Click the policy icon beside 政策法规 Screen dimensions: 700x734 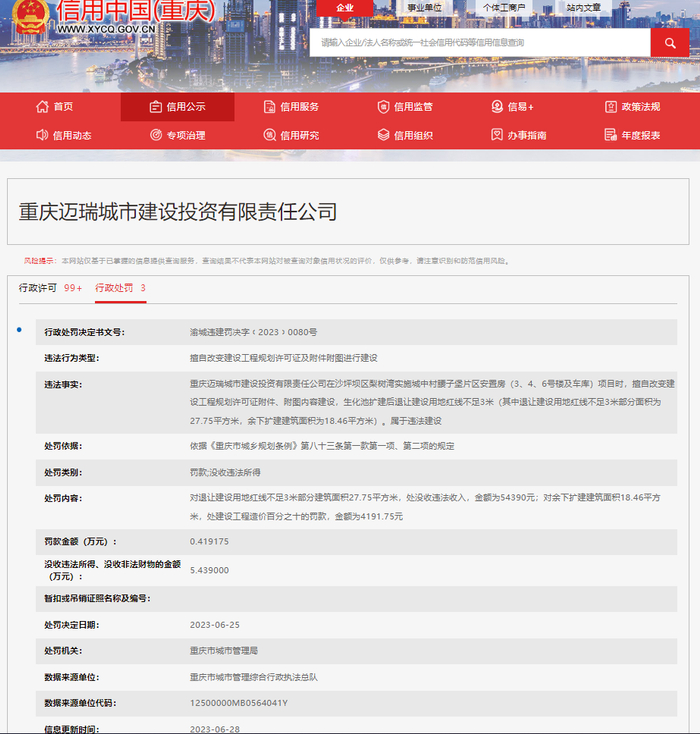(611, 107)
